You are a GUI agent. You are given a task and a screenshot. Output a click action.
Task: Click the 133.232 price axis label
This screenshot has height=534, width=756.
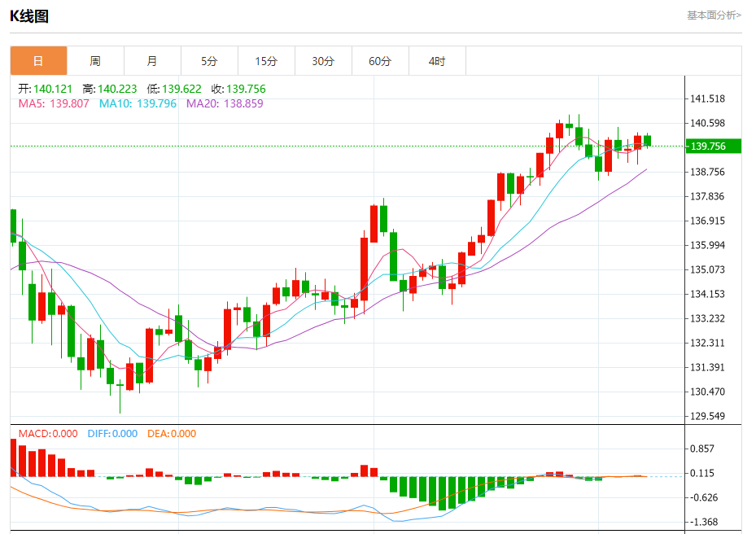pyautogui.click(x=707, y=318)
